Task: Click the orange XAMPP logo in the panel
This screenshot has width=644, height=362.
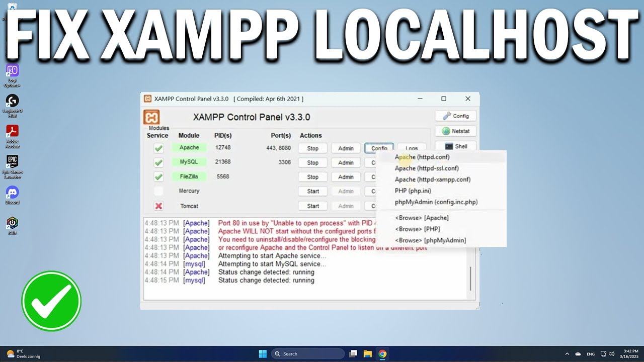Action: click(151, 117)
